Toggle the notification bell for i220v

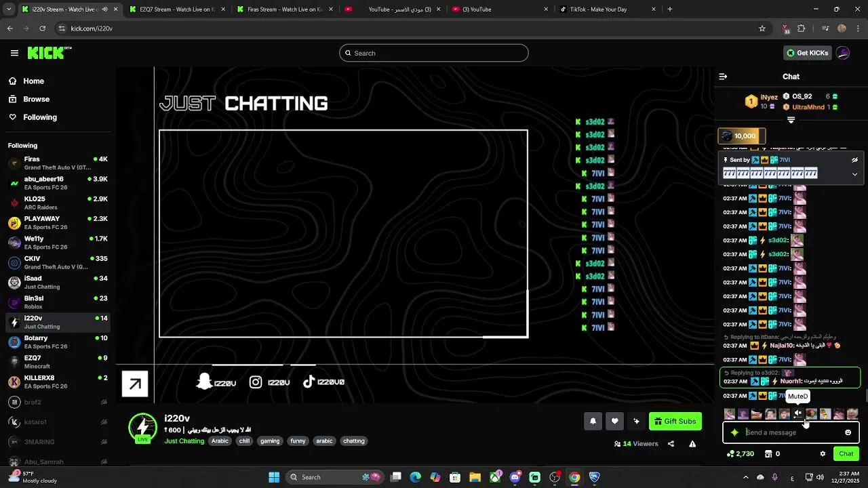point(593,421)
